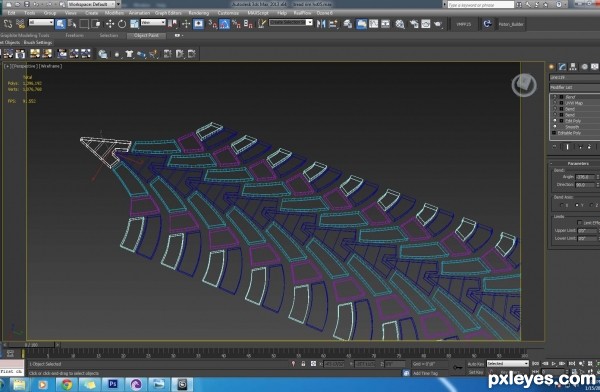This screenshot has width=600, height=392.
Task: Toggle the Spinner Snap icon
Action: (248, 24)
